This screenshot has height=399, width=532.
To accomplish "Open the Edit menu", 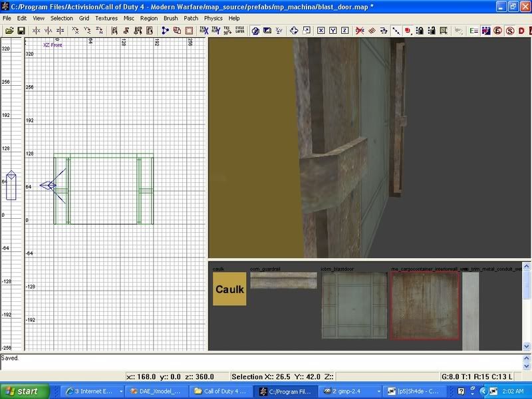I will 22,19.
